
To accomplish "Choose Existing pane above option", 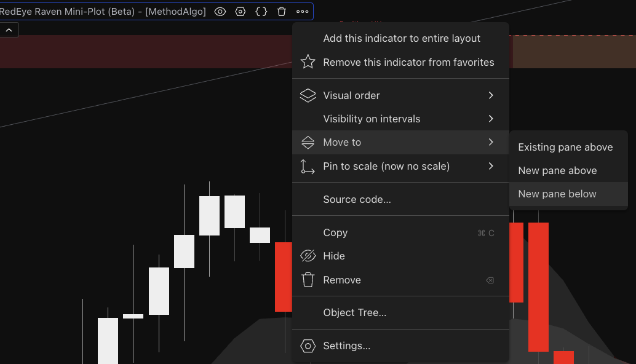I will pos(565,147).
